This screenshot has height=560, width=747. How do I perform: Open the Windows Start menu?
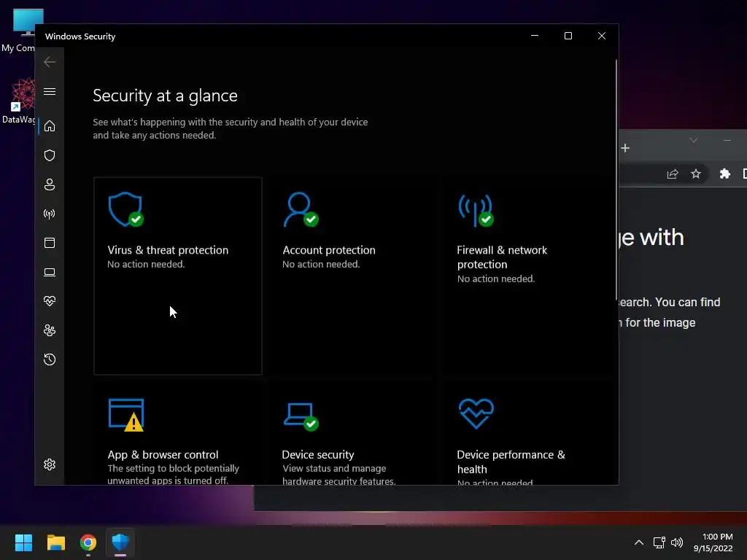(23, 542)
